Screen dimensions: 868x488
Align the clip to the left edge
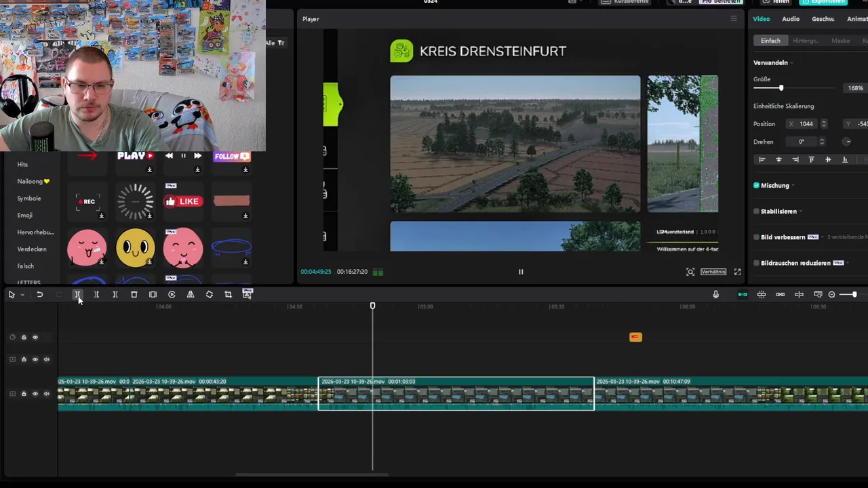pyautogui.click(x=762, y=159)
